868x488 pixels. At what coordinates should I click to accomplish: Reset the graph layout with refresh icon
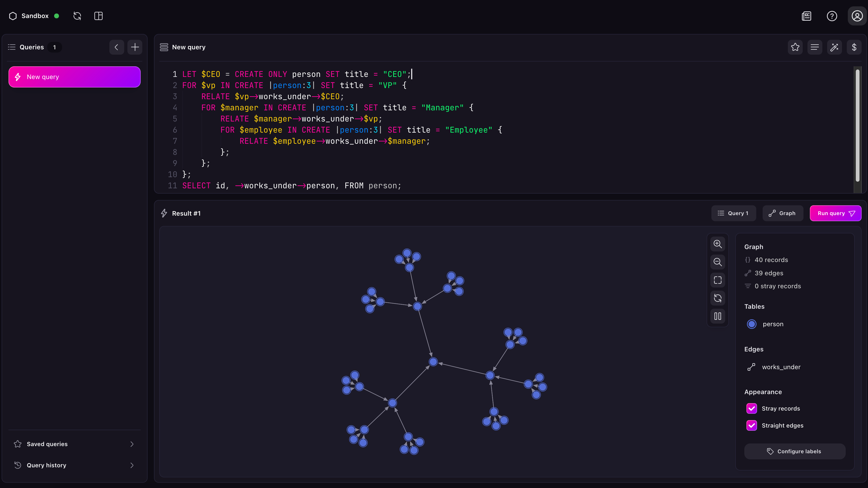718,298
